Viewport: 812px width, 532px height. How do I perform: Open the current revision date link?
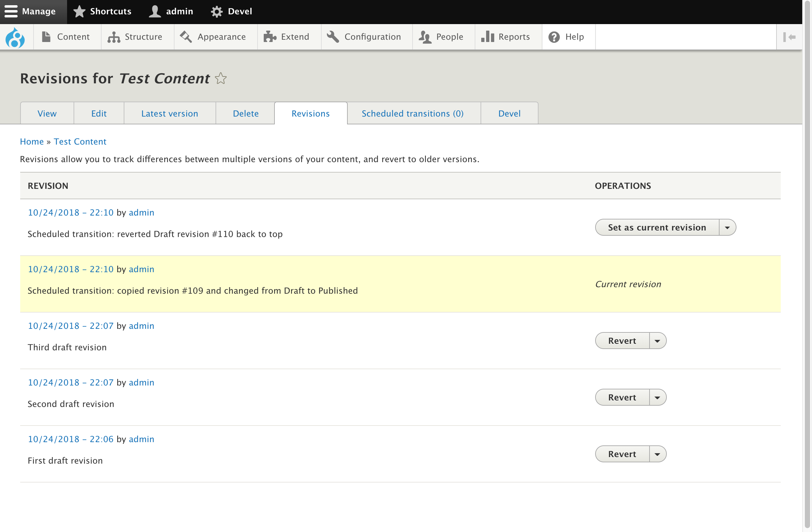[71, 269]
